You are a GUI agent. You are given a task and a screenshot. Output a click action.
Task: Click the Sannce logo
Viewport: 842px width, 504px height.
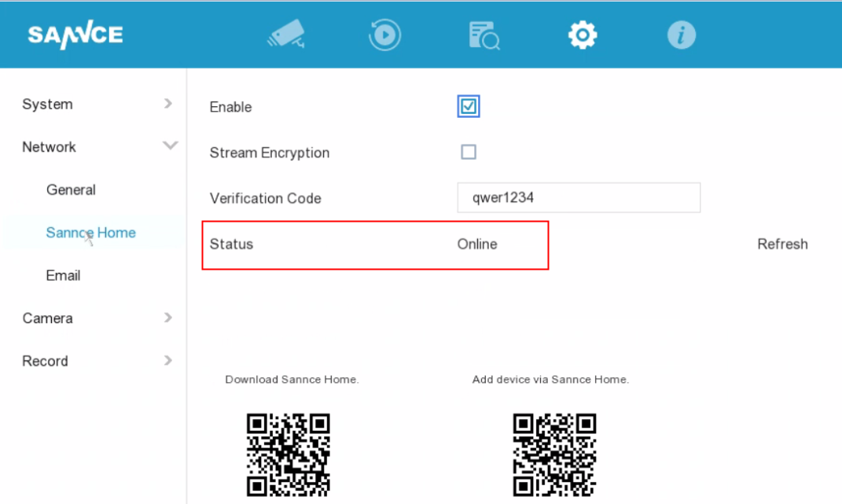point(75,35)
